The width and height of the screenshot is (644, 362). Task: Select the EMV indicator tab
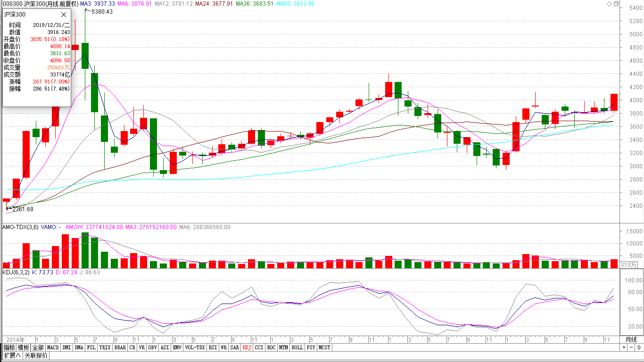pos(177,347)
